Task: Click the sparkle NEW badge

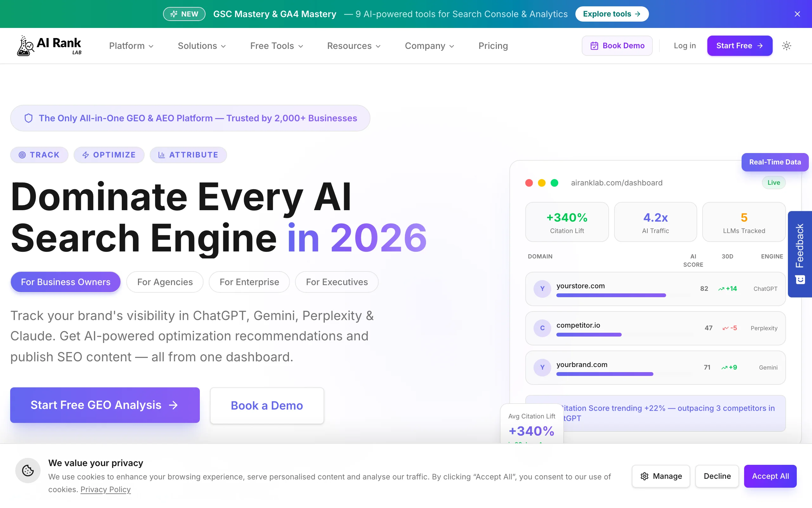Action: point(184,14)
